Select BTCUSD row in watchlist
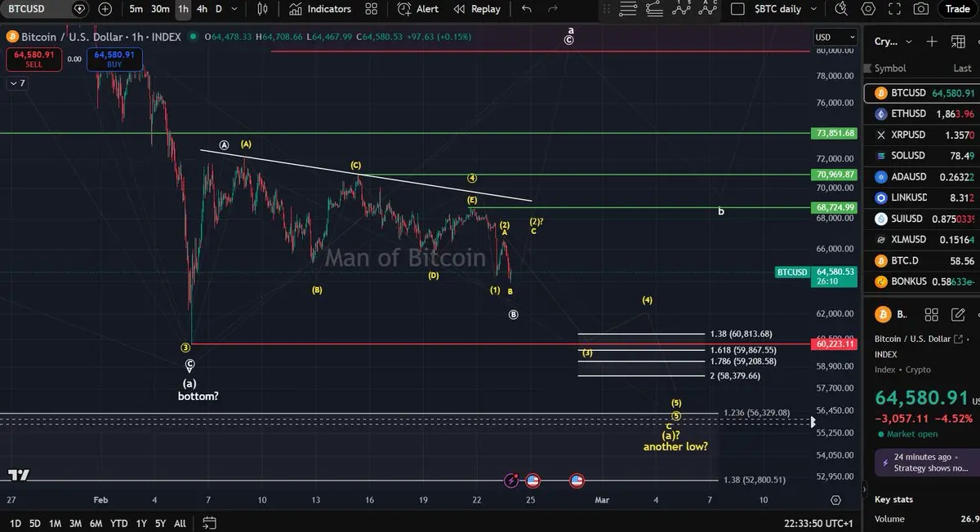The image size is (980, 532). [921, 93]
